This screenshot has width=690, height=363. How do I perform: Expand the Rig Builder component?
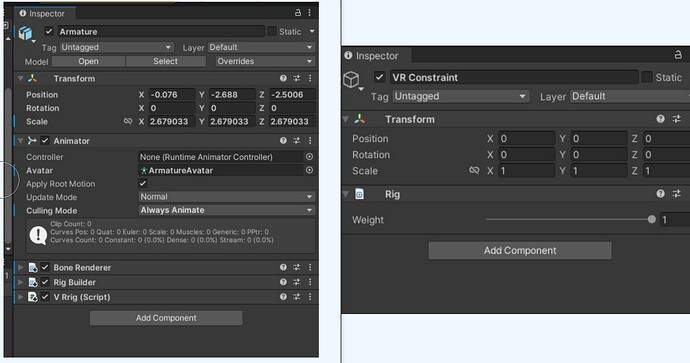click(x=20, y=282)
